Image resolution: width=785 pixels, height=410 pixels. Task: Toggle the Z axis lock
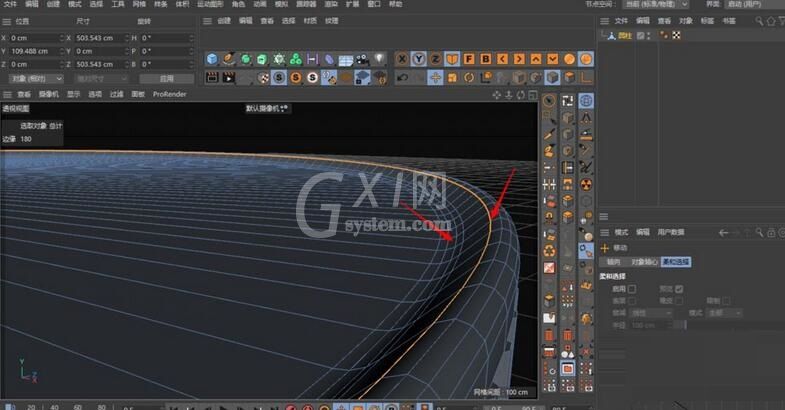click(x=436, y=59)
